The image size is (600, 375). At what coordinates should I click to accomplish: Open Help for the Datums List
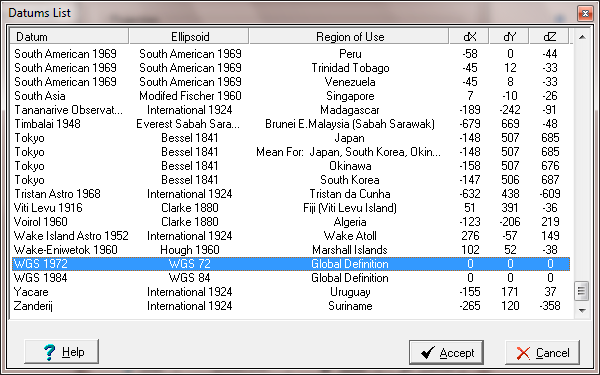pyautogui.click(x=61, y=351)
